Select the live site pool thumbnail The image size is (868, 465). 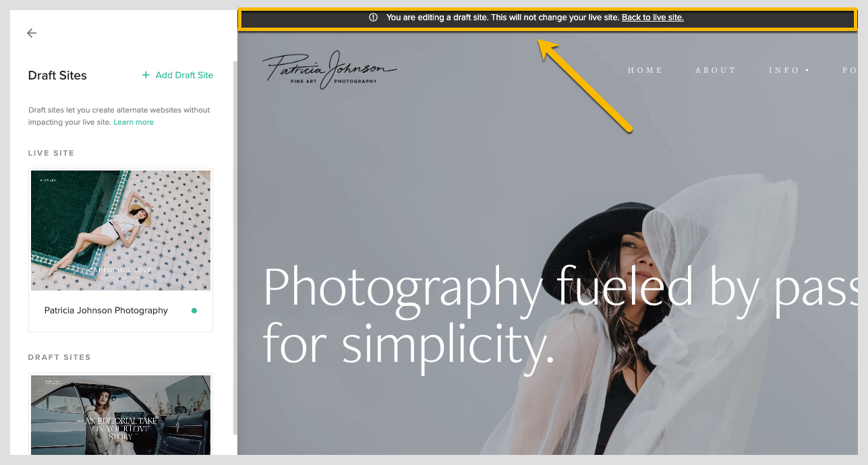coord(121,230)
